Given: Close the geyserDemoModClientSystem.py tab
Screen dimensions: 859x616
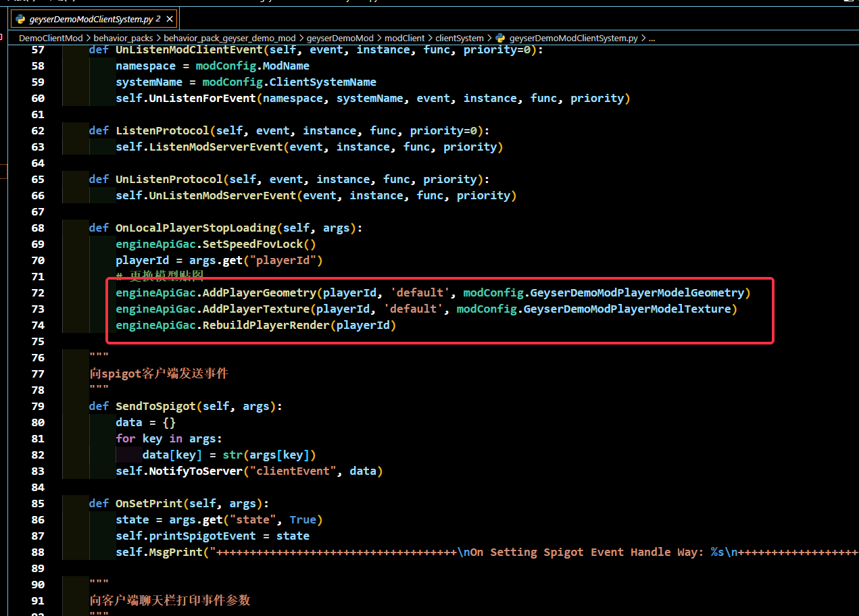Looking at the screenshot, I should 170,19.
